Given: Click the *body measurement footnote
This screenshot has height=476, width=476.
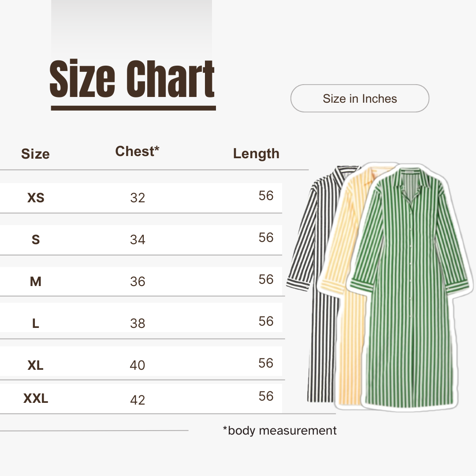Looking at the screenshot, I should click(280, 430).
